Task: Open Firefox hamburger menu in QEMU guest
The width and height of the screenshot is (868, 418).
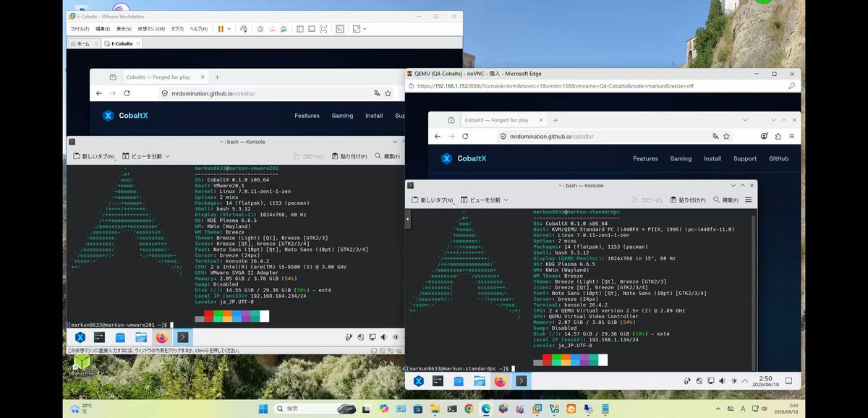Action: click(x=793, y=136)
